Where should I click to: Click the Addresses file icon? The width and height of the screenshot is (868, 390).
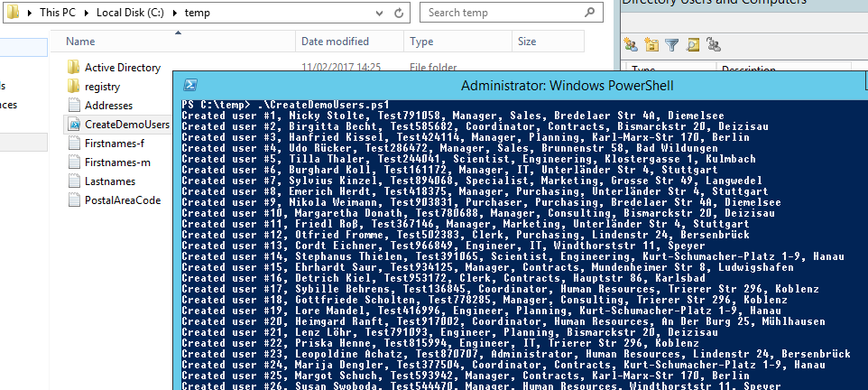[x=74, y=106]
